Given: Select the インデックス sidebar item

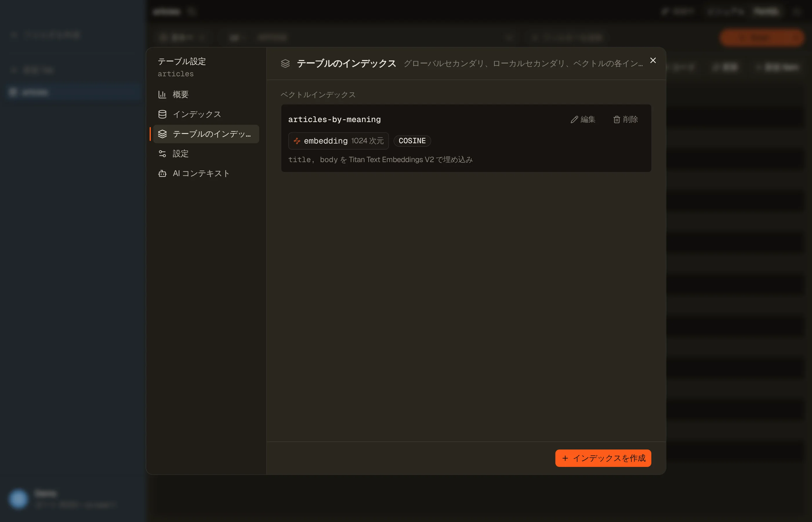Looking at the screenshot, I should pos(206,114).
